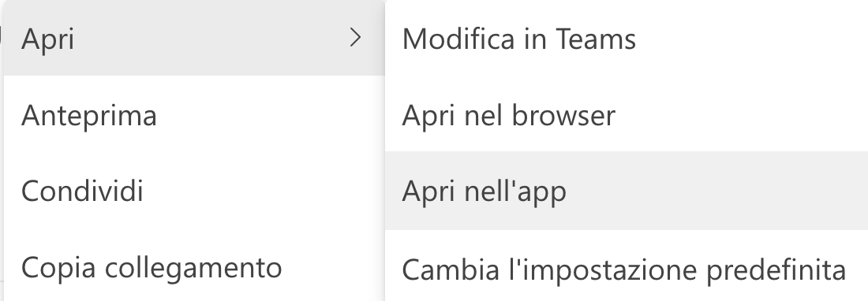Open the Condividi sharing option
Image resolution: width=868 pixels, height=301 pixels.
194,191
